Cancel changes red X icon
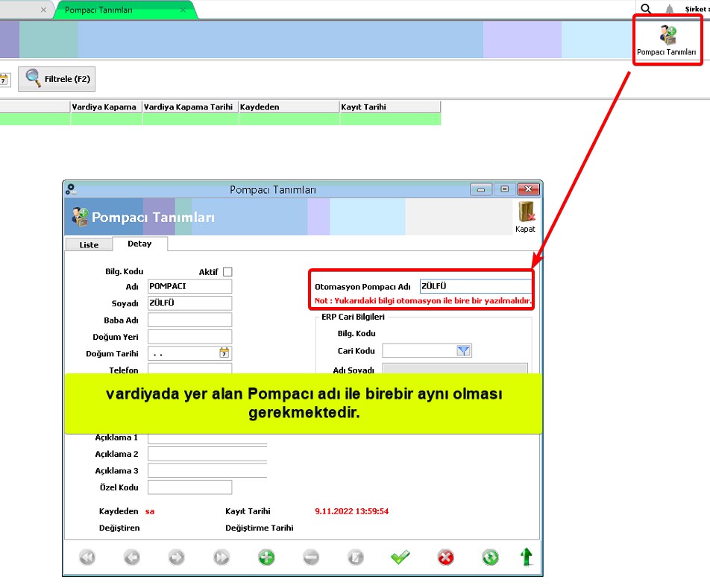The width and height of the screenshot is (710, 588). pyautogui.click(x=445, y=557)
